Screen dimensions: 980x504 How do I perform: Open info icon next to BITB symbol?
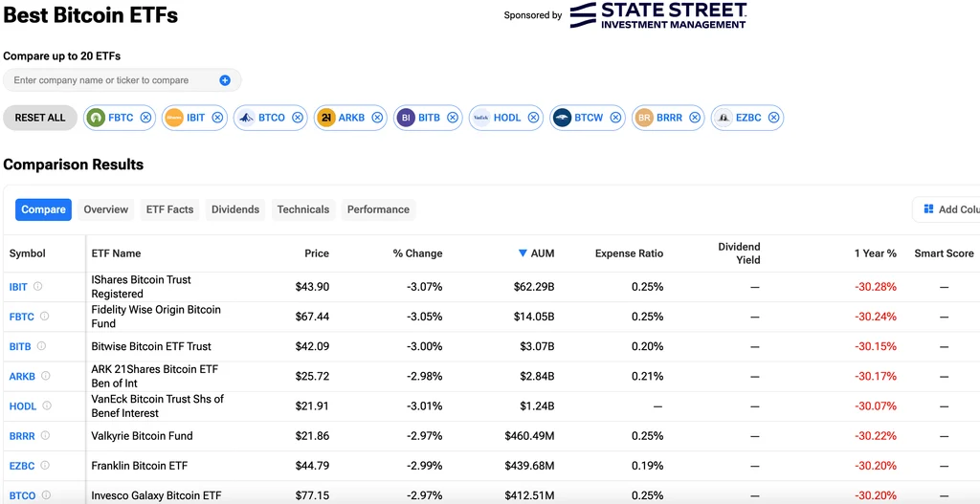[x=42, y=345]
